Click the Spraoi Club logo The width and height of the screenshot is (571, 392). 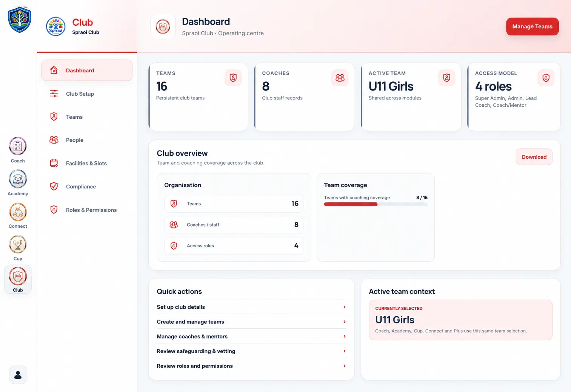coord(55,26)
